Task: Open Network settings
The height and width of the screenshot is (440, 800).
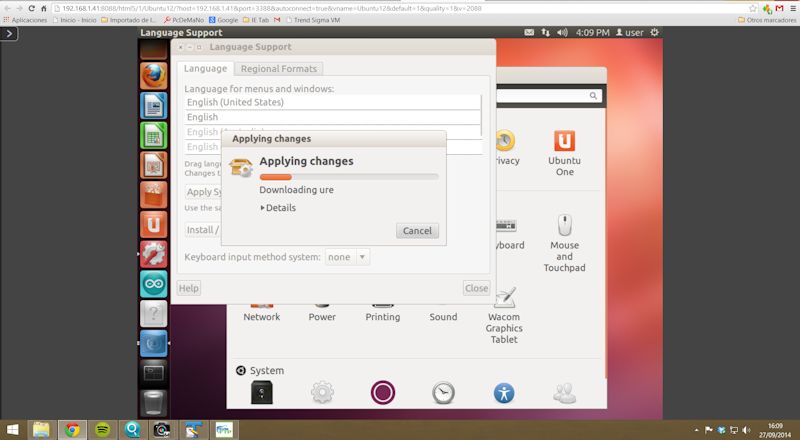Action: [x=261, y=311]
